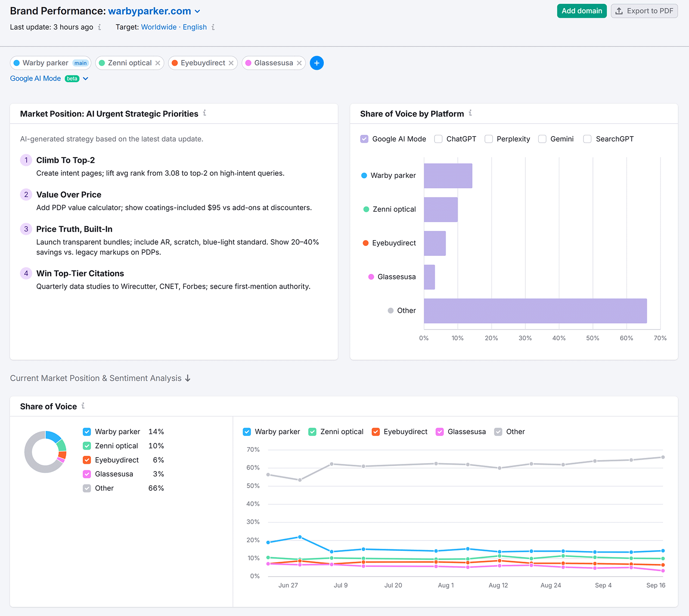Click the Add domain button
This screenshot has width=689, height=616.
pyautogui.click(x=582, y=11)
